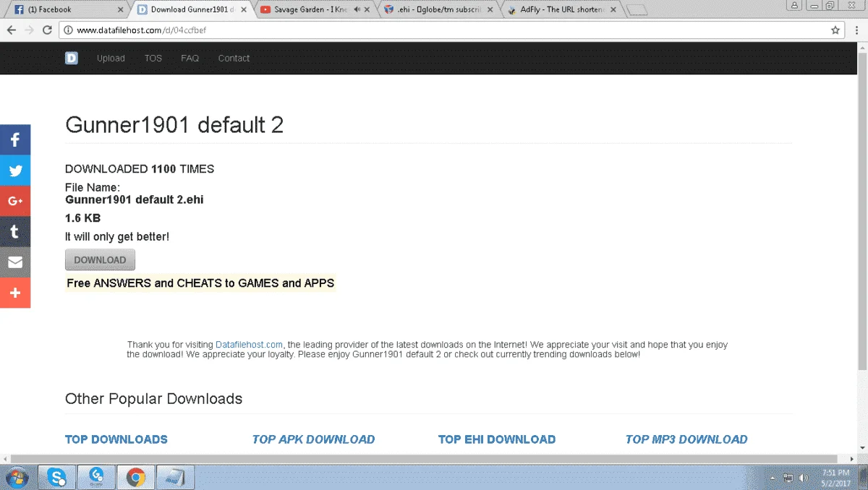Click file name Gunner1901 default 2.ehi
This screenshot has height=490, width=868.
coord(135,199)
